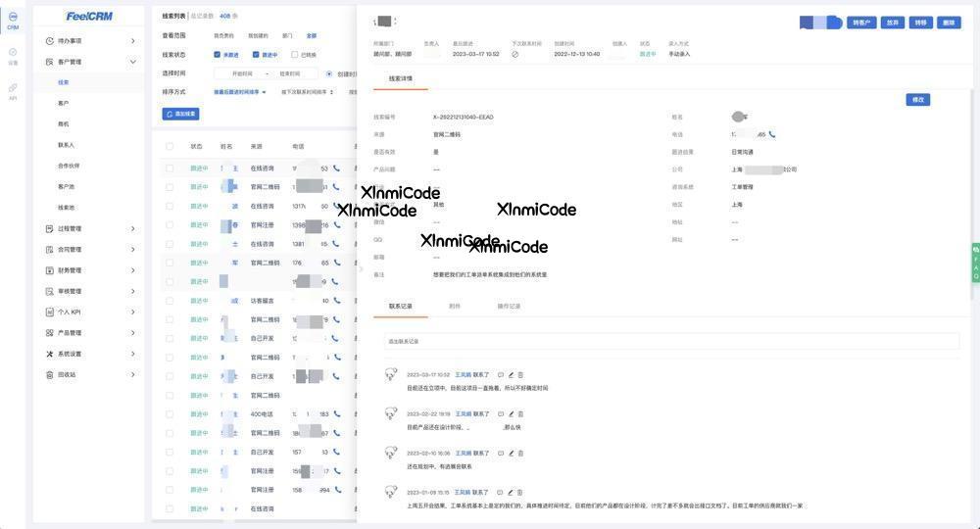980x529 pixels.
Task: Open the API icon in left rail
Action: (13, 88)
